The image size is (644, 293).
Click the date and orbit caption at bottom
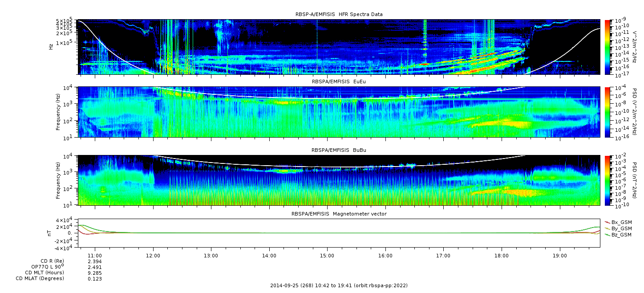click(x=339, y=285)
